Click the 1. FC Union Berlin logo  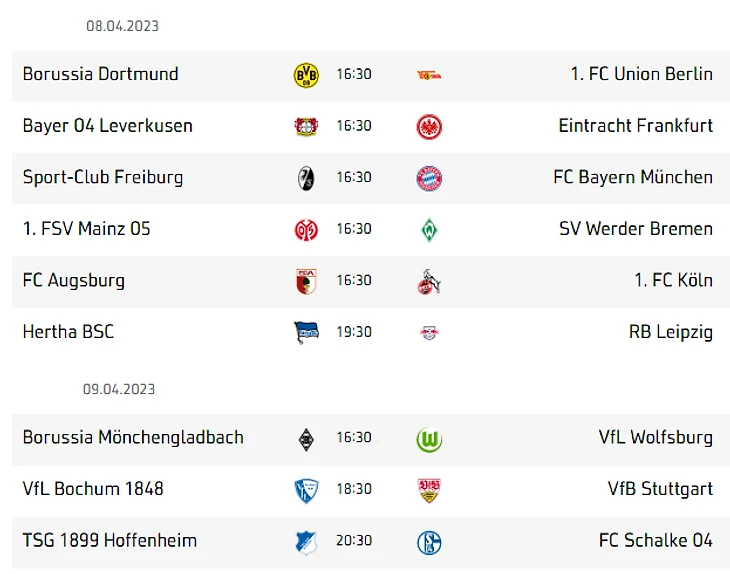coord(429,75)
